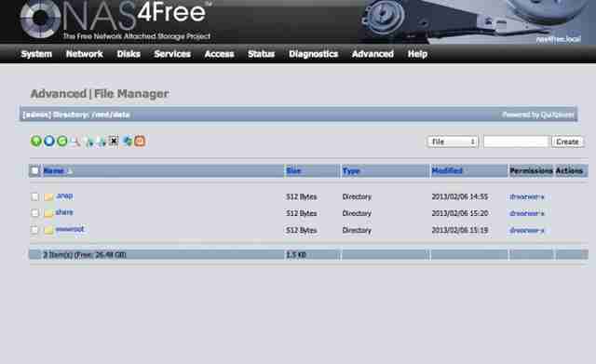Image resolution: width=596 pixels, height=364 pixels.
Task: Open the share folder link
Action: pos(64,212)
